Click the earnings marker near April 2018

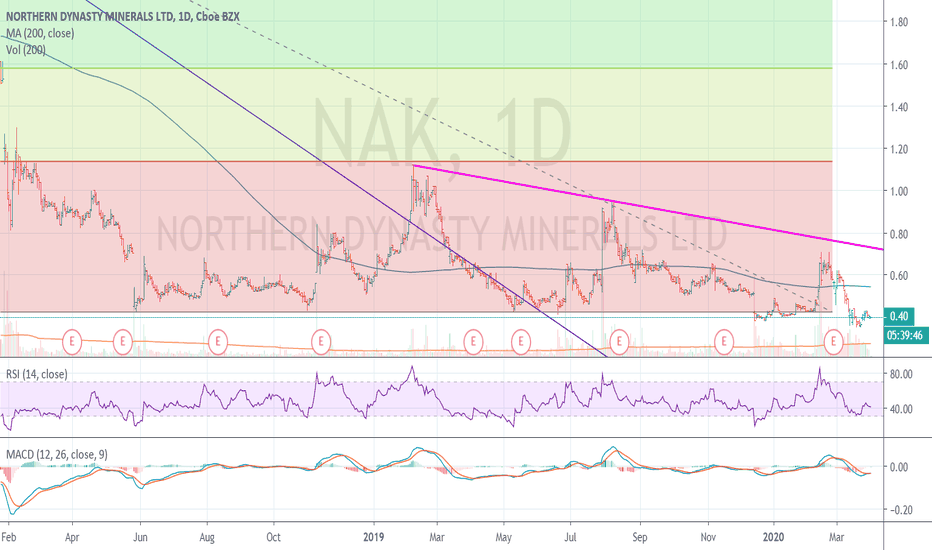point(72,341)
